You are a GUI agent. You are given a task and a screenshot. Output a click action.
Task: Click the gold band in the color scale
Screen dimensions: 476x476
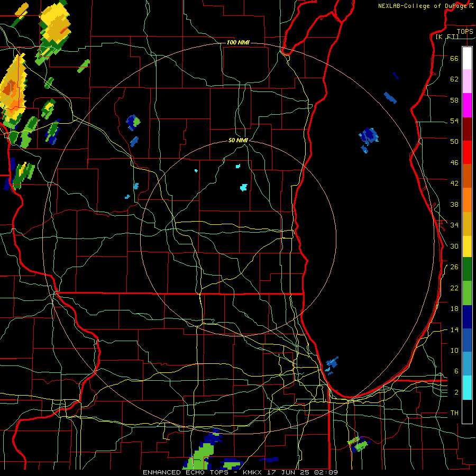pyautogui.click(x=467, y=223)
